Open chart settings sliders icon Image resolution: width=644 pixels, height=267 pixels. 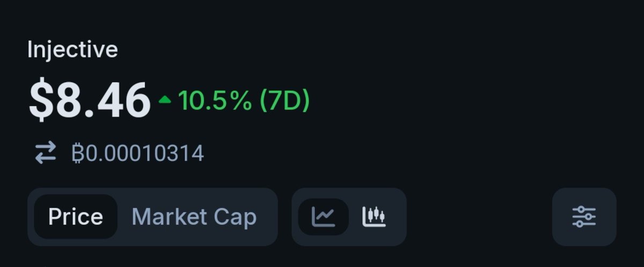pyautogui.click(x=584, y=217)
